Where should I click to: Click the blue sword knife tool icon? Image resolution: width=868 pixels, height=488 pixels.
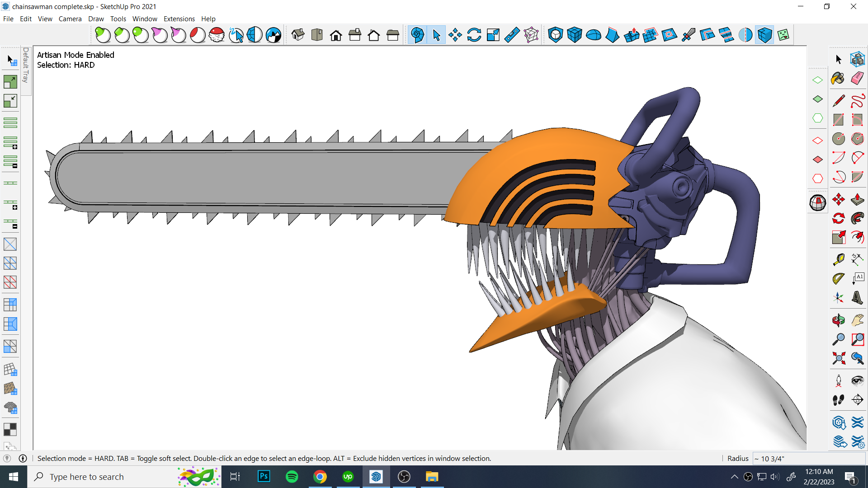tap(689, 35)
